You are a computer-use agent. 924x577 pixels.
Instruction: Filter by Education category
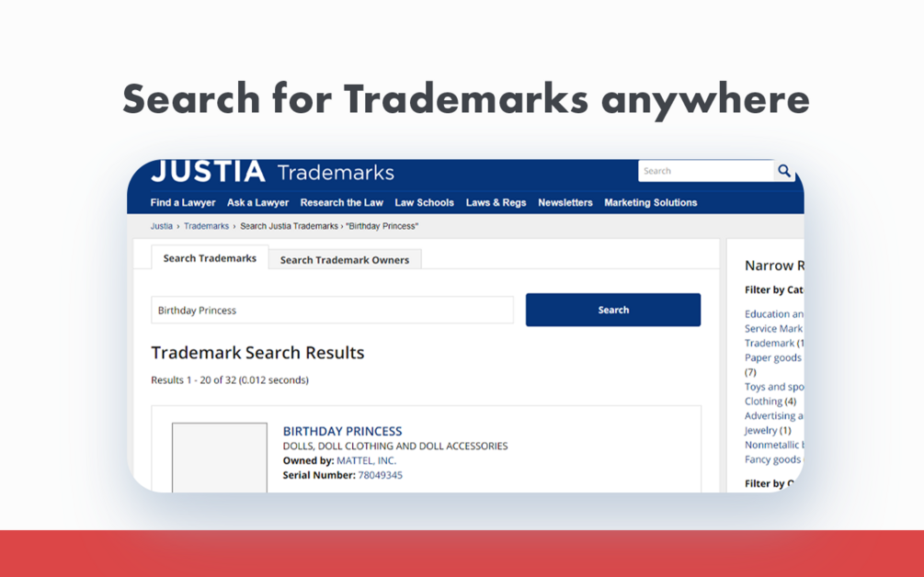pyautogui.click(x=774, y=314)
